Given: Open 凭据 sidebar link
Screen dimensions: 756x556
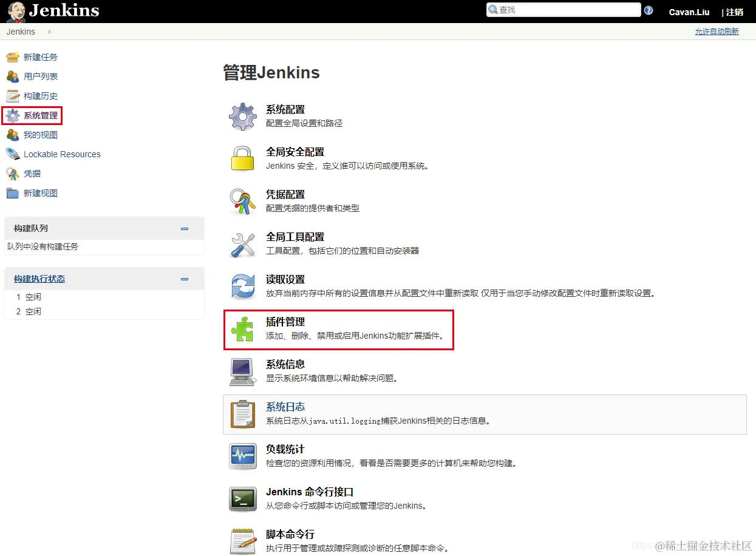Looking at the screenshot, I should (32, 174).
